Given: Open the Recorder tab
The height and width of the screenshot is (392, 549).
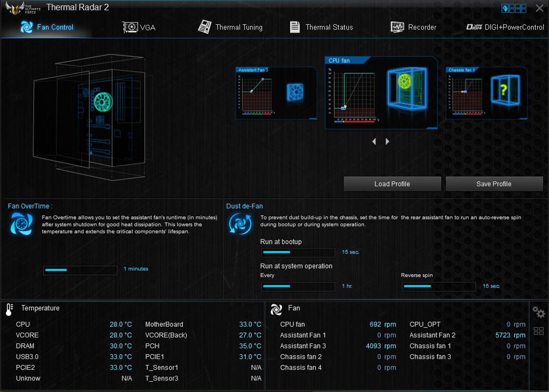Looking at the screenshot, I should click(x=414, y=27).
